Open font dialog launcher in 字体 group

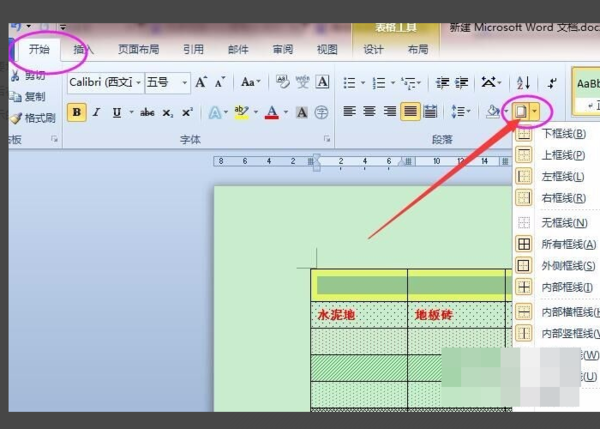click(x=327, y=139)
